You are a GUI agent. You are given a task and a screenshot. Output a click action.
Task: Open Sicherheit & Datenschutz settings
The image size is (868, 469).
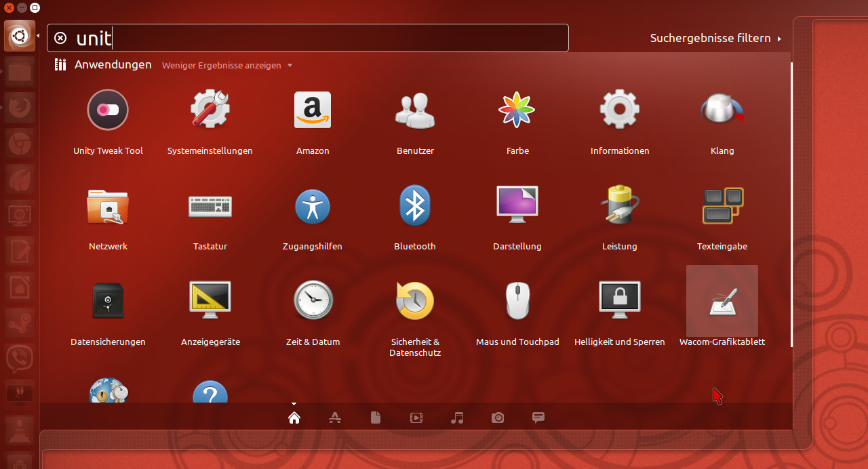tap(415, 300)
